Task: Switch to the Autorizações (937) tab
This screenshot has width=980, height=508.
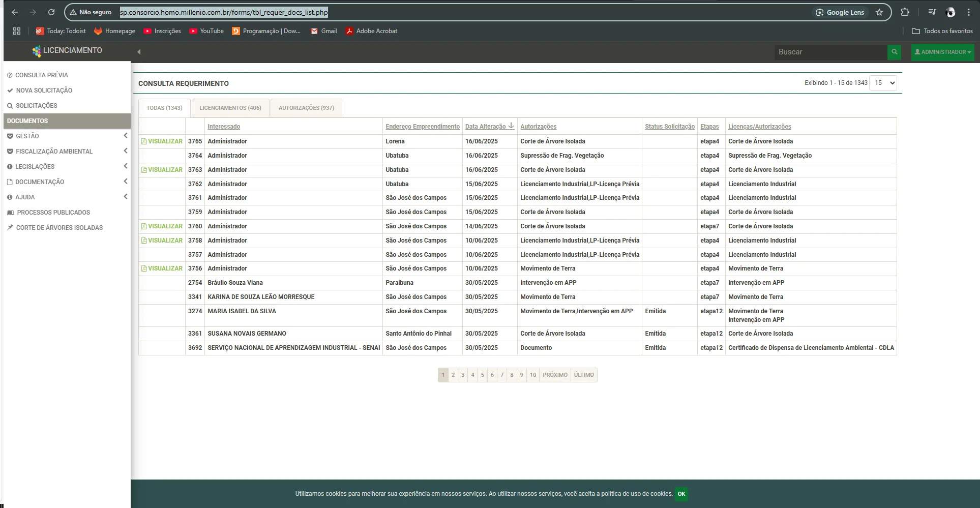Action: click(x=306, y=108)
